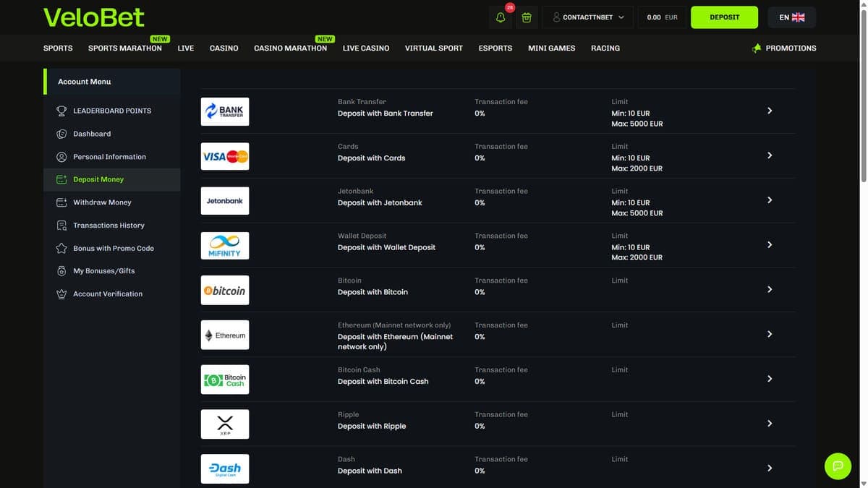Screen dimensions: 868x488
Task: Click the Withdraw Money sidebar icon
Action: [61, 202]
